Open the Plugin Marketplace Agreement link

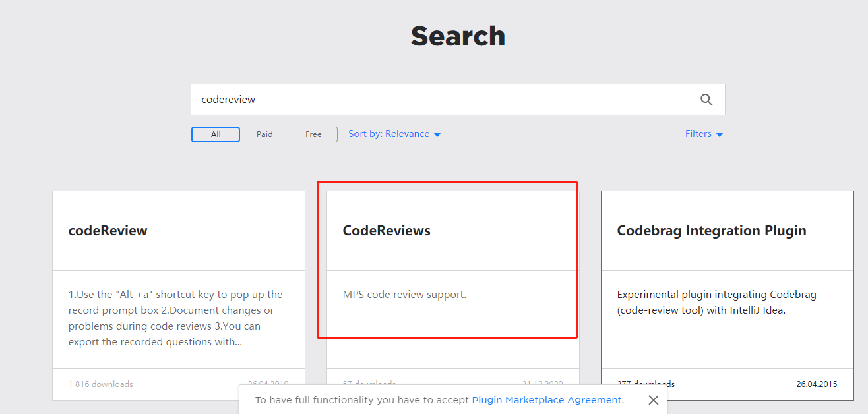(x=546, y=400)
